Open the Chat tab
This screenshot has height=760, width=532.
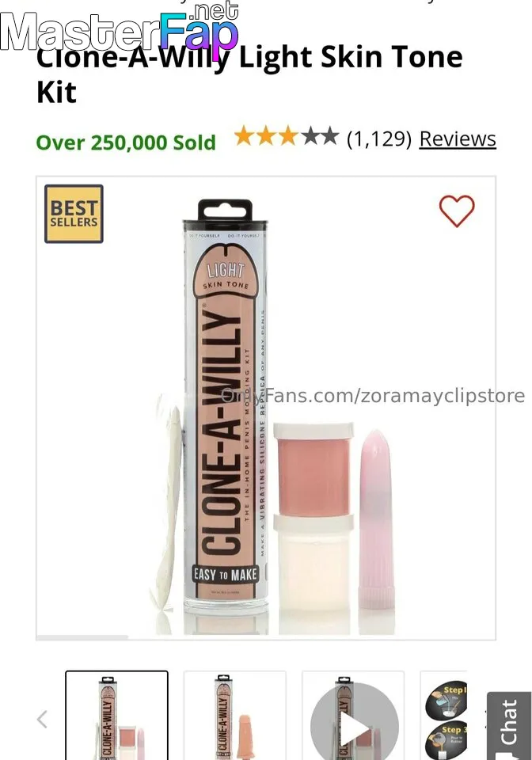(509, 726)
